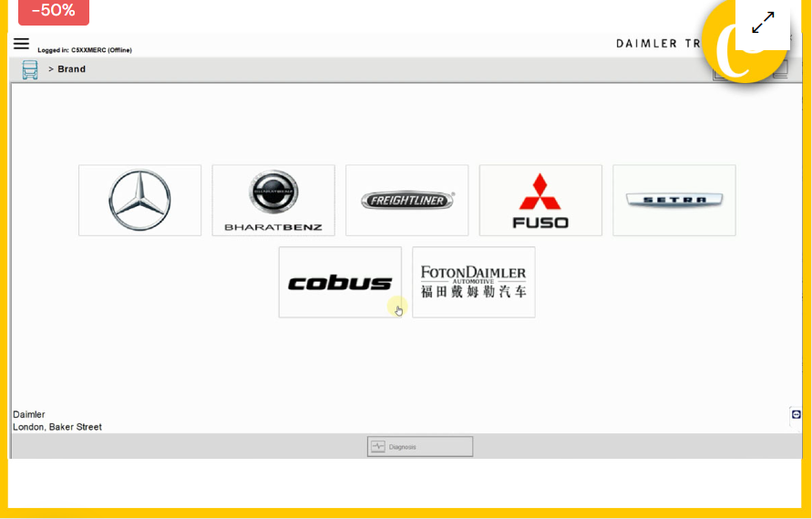This screenshot has width=812, height=519.
Task: Select the Setra brand tile
Action: [x=673, y=201]
